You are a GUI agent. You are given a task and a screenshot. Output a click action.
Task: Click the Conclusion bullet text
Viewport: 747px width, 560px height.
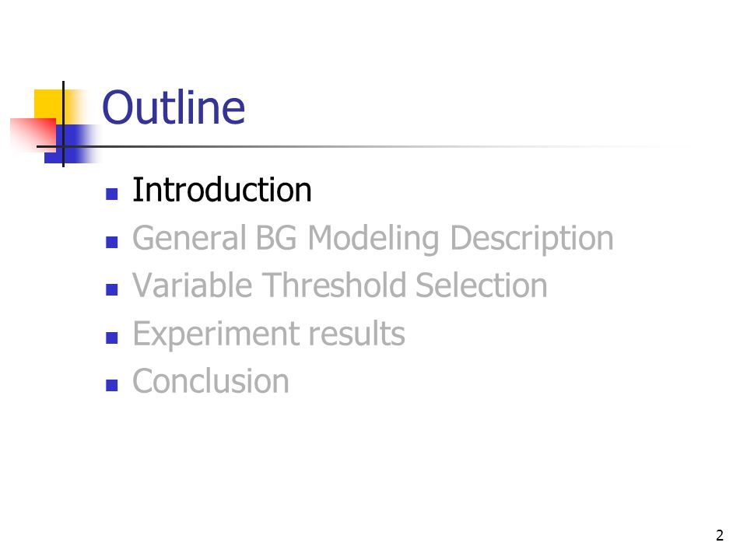[211, 381]
